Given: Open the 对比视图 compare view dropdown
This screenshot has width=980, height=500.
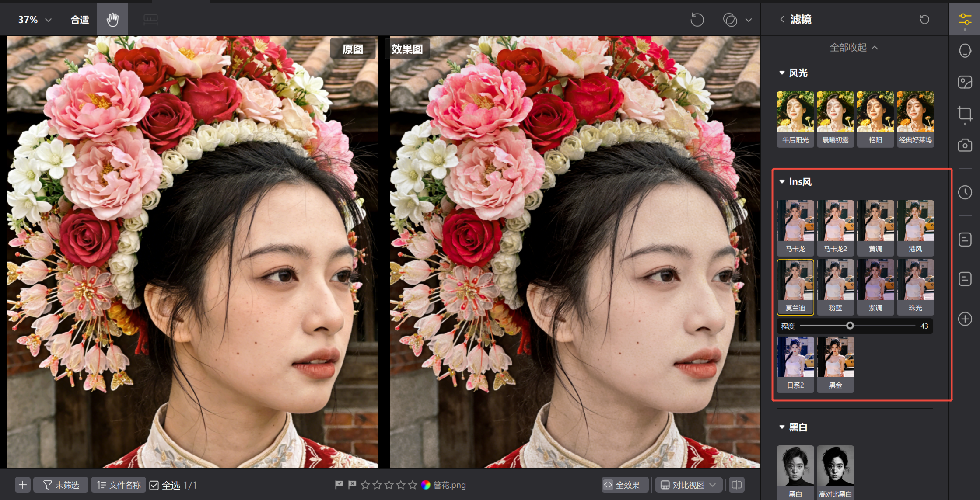Looking at the screenshot, I should click(688, 485).
